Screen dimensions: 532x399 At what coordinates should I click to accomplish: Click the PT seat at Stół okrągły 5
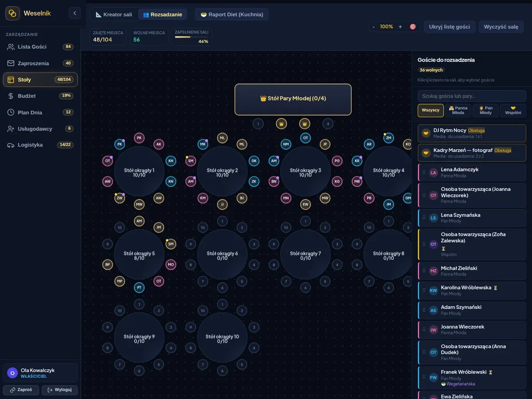[139, 288]
